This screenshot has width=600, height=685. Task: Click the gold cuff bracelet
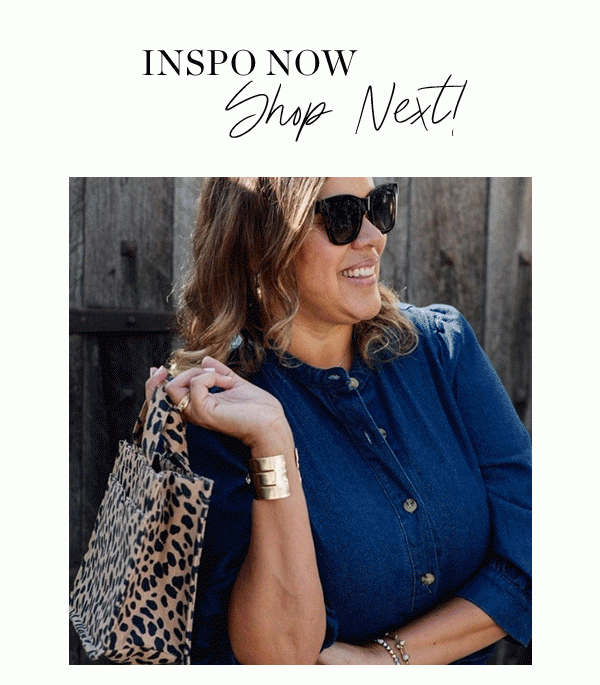tap(269, 477)
